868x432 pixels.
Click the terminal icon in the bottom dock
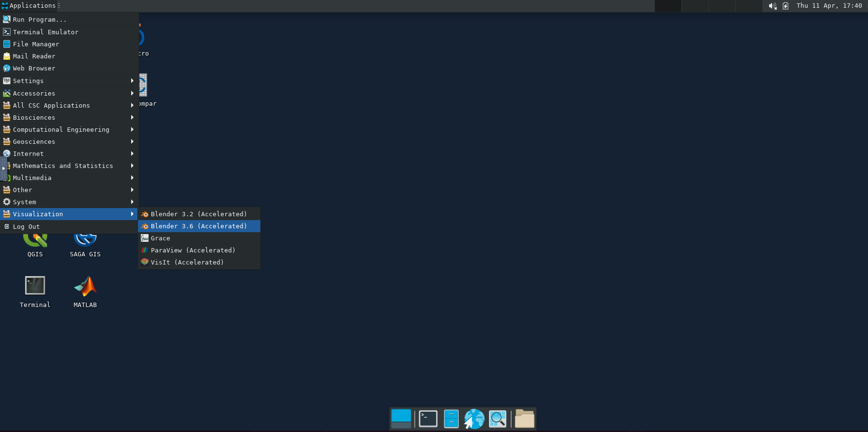428,418
